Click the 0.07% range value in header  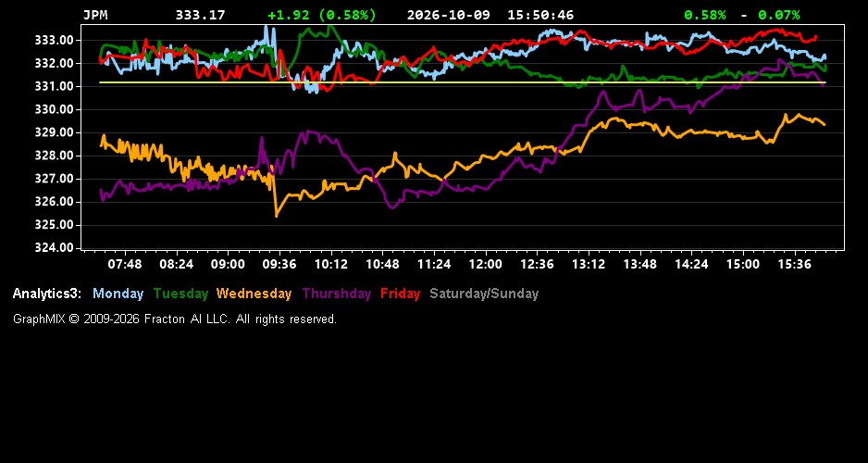pyautogui.click(x=779, y=16)
